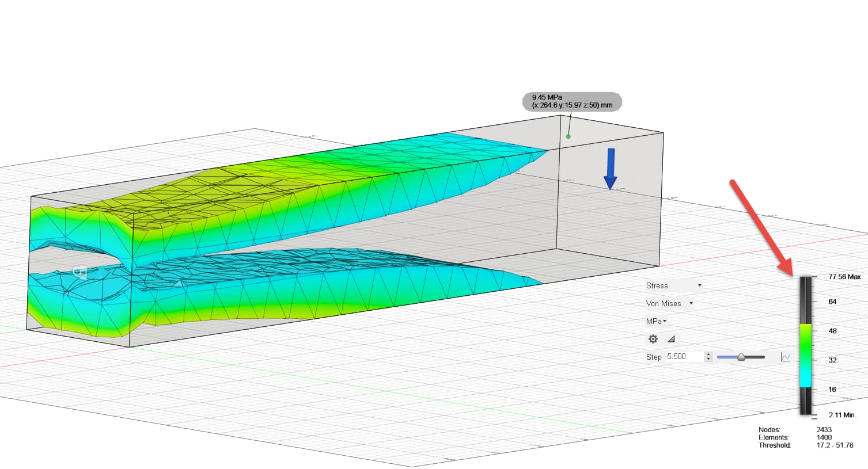Click the Step value field showing 5.500
The width and height of the screenshot is (868, 469).
(x=684, y=357)
